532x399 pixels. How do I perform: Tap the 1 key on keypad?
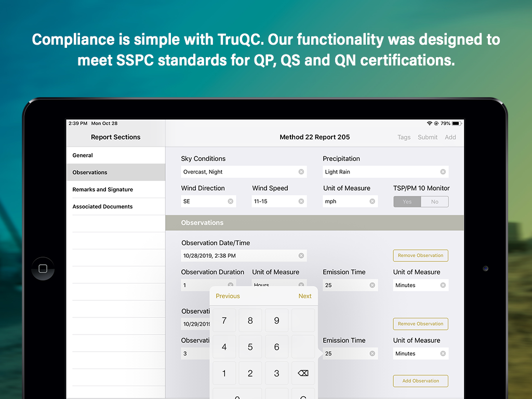point(224,373)
